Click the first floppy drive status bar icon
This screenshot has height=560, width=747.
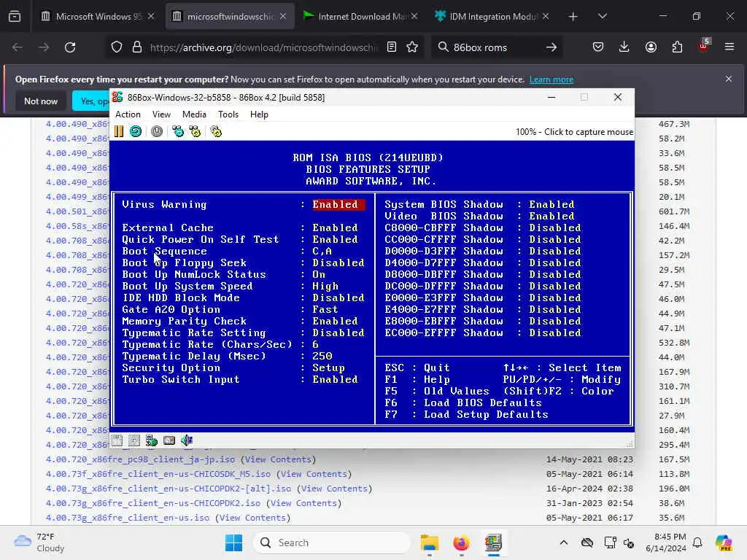click(117, 440)
